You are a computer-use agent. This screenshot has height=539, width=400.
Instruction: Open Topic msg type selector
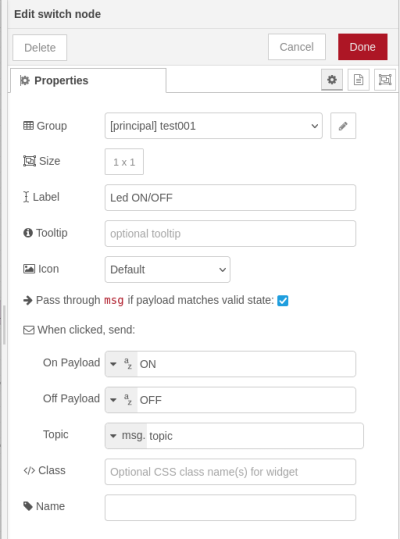click(x=126, y=436)
